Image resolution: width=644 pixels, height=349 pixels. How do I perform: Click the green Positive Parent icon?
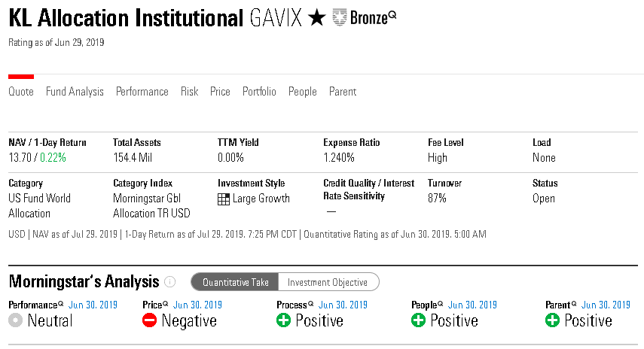(553, 320)
